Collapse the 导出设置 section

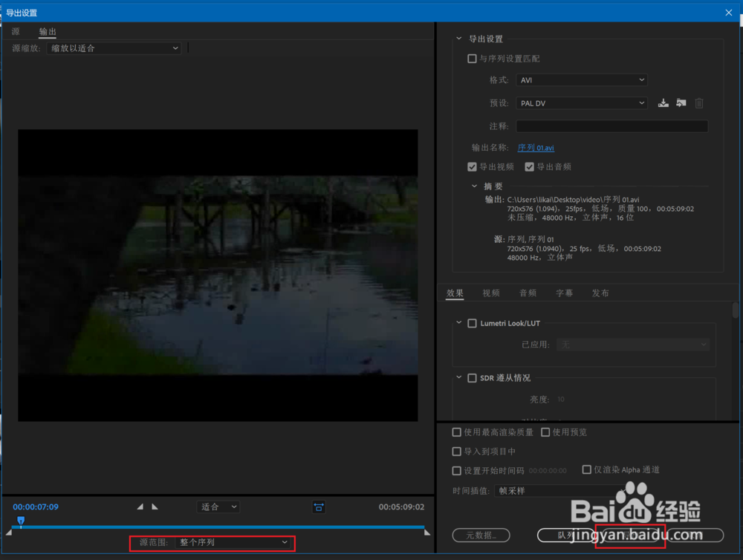458,39
